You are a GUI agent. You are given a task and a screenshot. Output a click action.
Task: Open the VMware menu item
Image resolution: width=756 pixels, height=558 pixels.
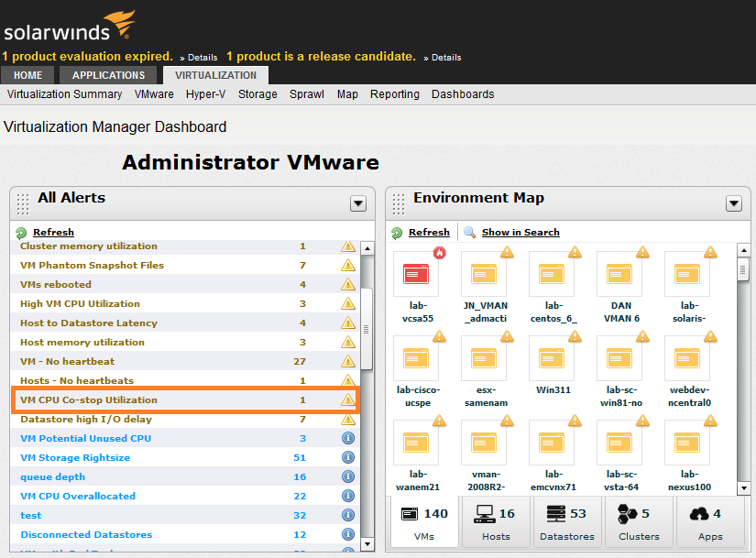(154, 94)
